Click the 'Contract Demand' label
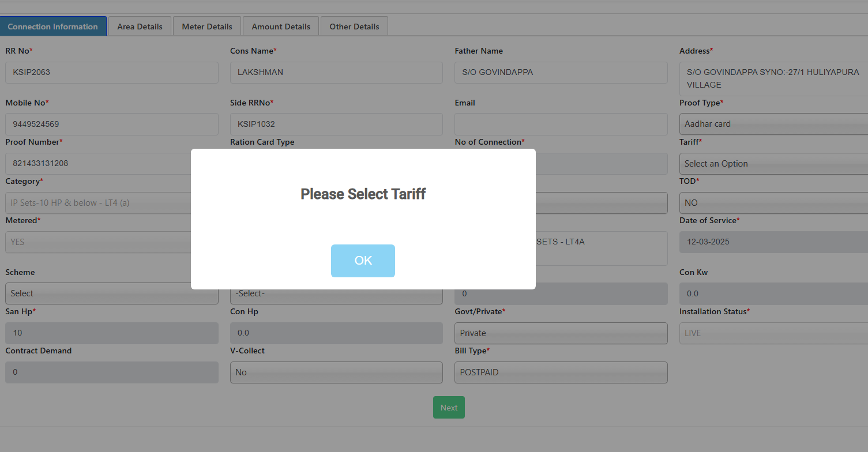Viewport: 868px width, 452px height. pyautogui.click(x=39, y=351)
